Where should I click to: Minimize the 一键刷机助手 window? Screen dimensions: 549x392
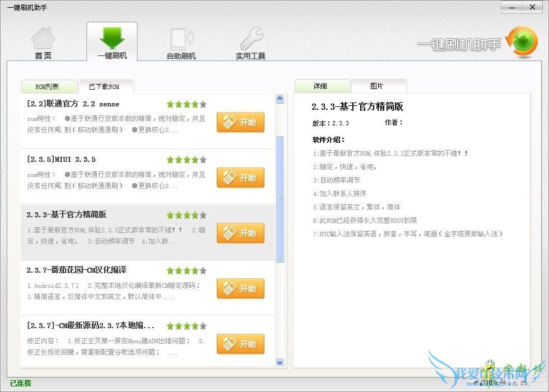[x=511, y=7]
